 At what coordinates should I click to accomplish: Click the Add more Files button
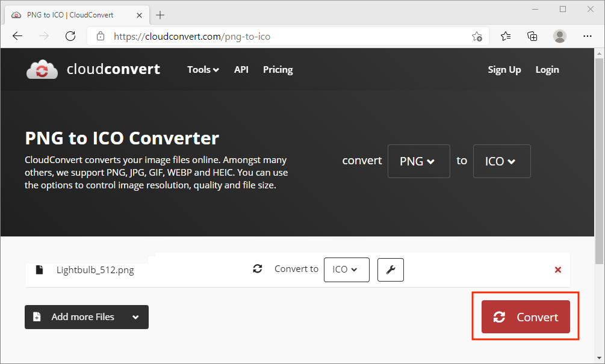87,317
